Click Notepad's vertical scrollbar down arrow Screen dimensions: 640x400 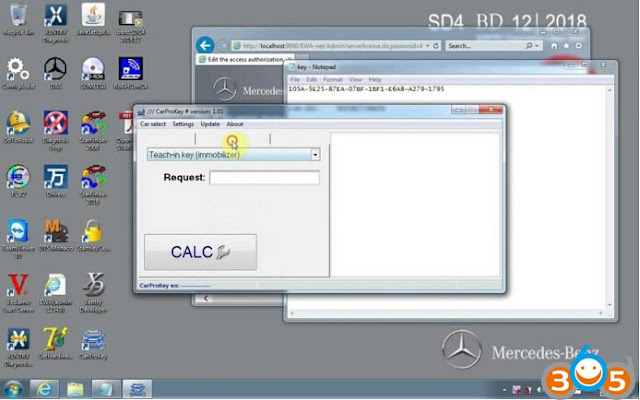click(609, 305)
